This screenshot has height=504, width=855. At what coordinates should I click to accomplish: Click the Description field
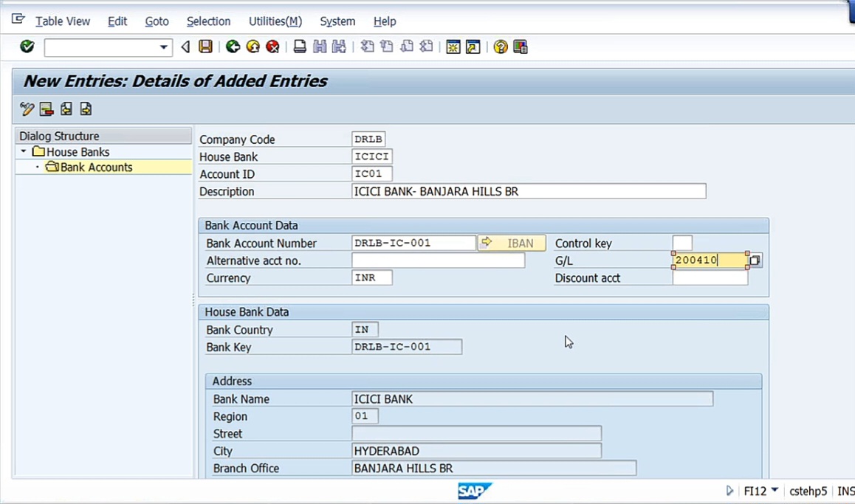point(529,191)
